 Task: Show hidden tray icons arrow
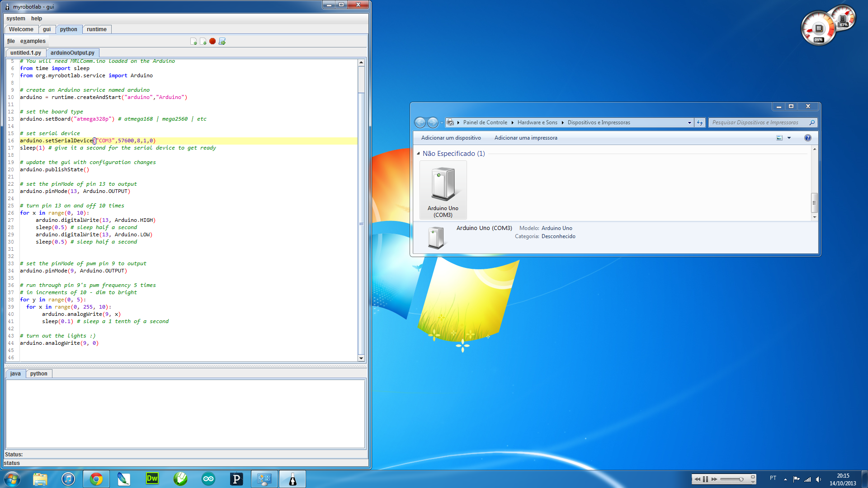coord(785,479)
